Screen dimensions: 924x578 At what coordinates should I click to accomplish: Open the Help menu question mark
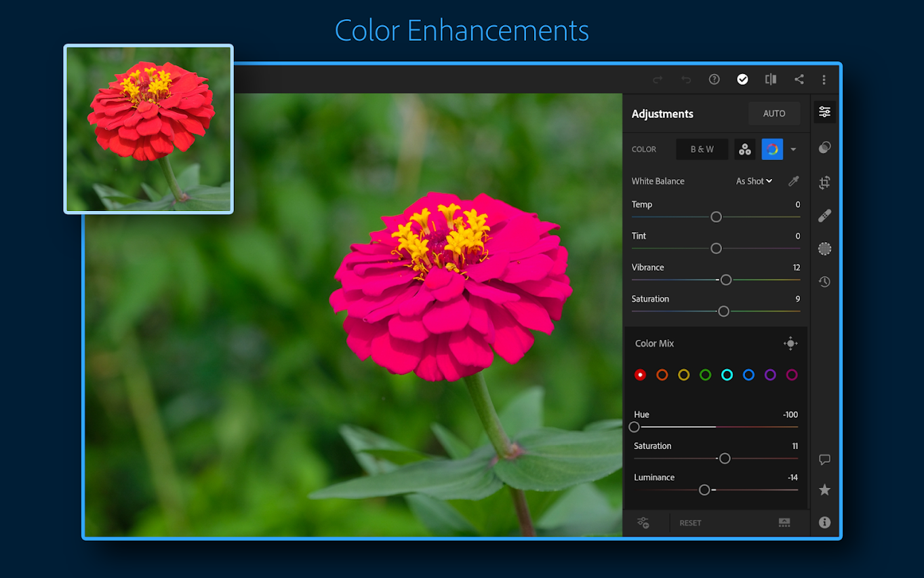[x=714, y=79]
